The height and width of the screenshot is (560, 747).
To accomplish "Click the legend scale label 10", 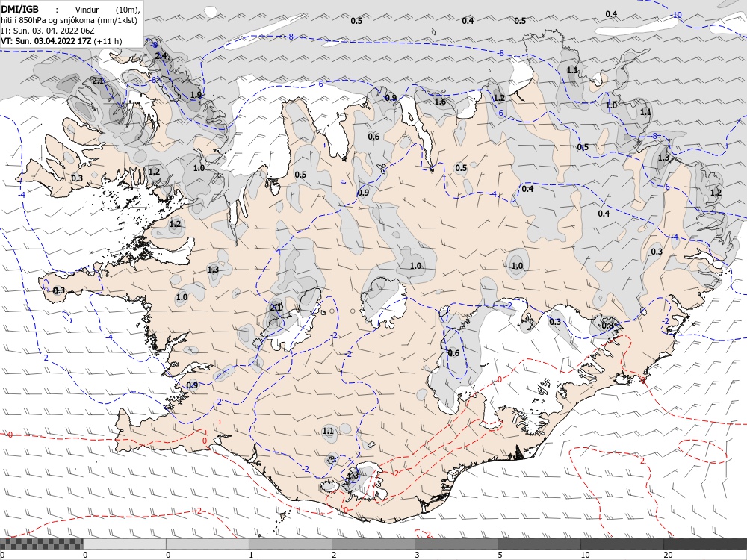I will [585, 555].
